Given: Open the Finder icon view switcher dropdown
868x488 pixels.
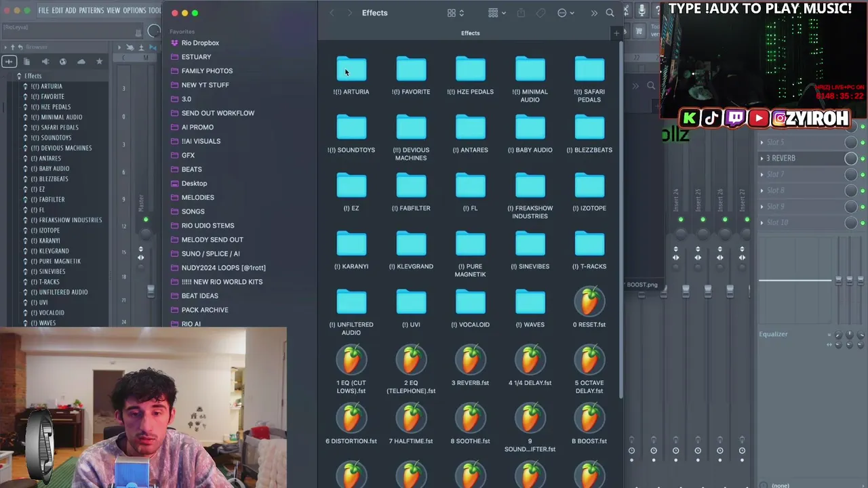Looking at the screenshot, I should tap(456, 13).
